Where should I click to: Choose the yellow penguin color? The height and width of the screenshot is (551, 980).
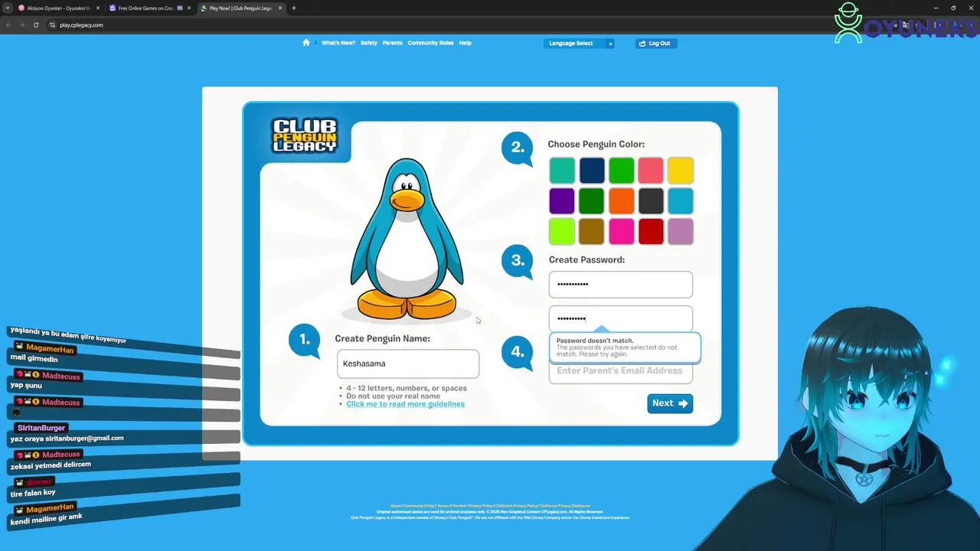(x=681, y=171)
